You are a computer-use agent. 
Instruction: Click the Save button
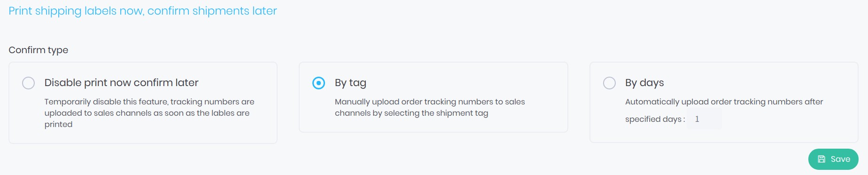point(833,159)
